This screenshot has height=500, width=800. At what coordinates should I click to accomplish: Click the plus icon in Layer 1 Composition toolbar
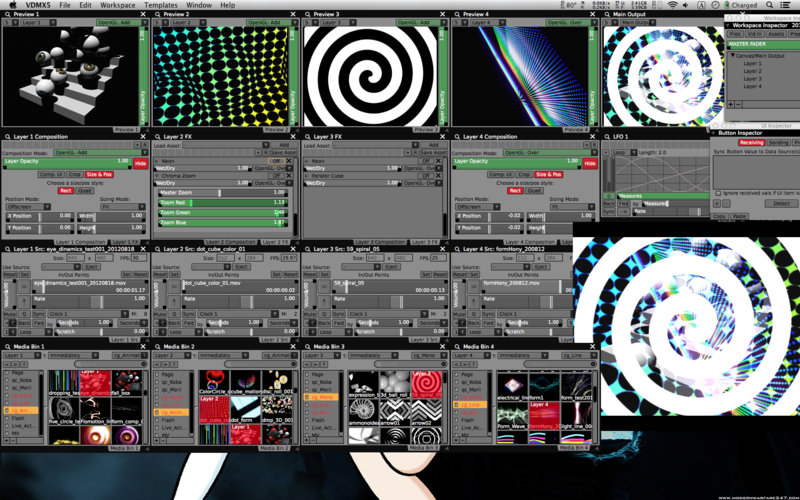(137, 145)
